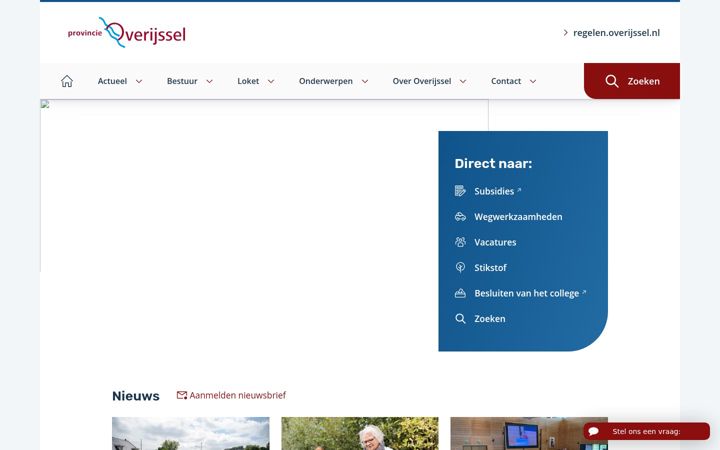Click the Besluiten van het college icon
The height and width of the screenshot is (450, 720).
pyautogui.click(x=460, y=293)
